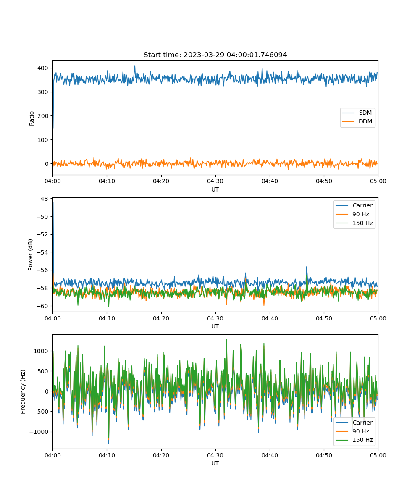Click the Frequency (Hz) y-axis label
This screenshot has width=420, height=504.
click(23, 391)
